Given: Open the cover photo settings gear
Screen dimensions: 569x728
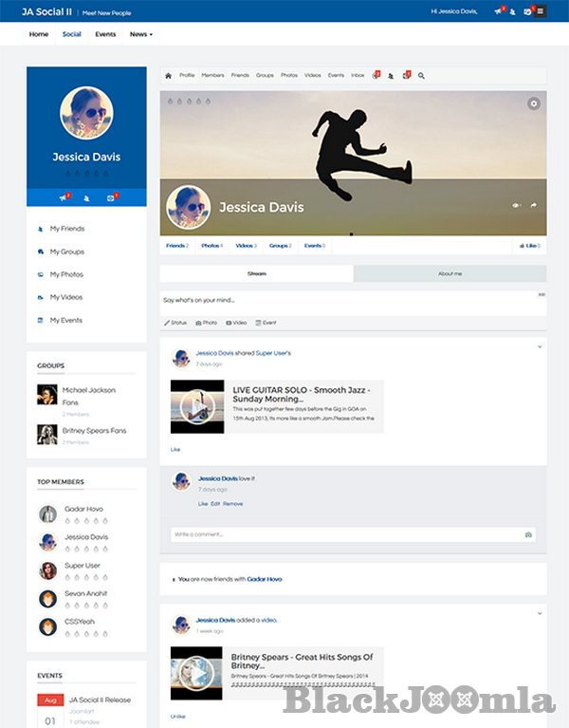Looking at the screenshot, I should point(534,103).
